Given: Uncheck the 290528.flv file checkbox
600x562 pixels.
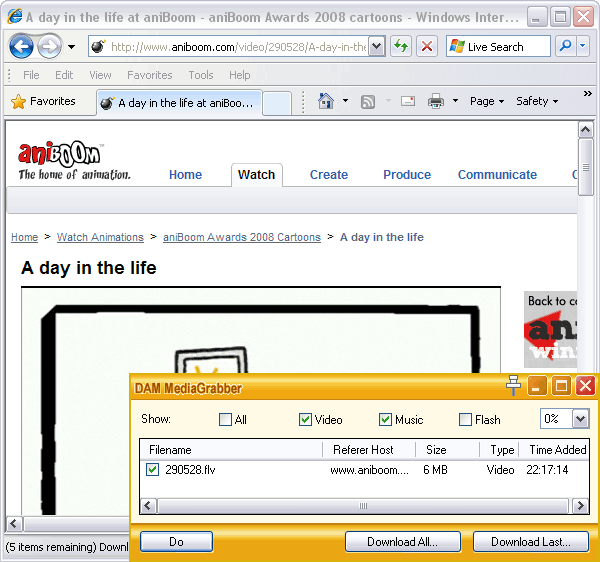Looking at the screenshot, I should coord(152,469).
